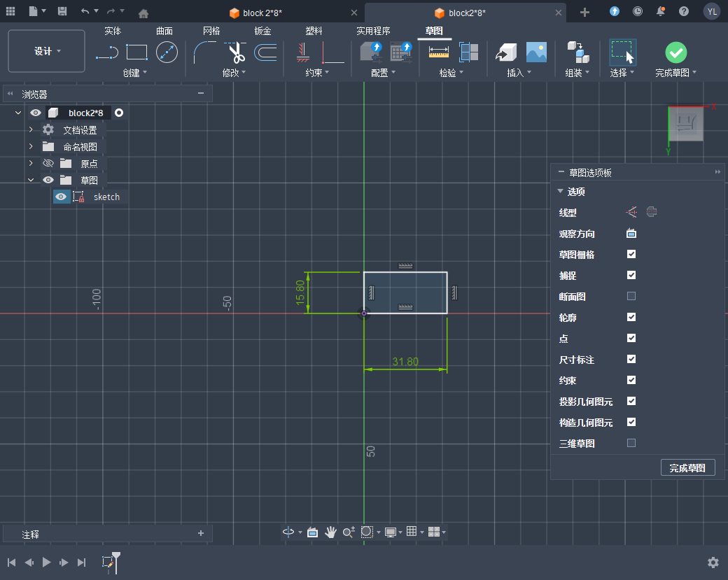Select the Measure ruler tool
Screen dimensions: 728x580
point(438,52)
